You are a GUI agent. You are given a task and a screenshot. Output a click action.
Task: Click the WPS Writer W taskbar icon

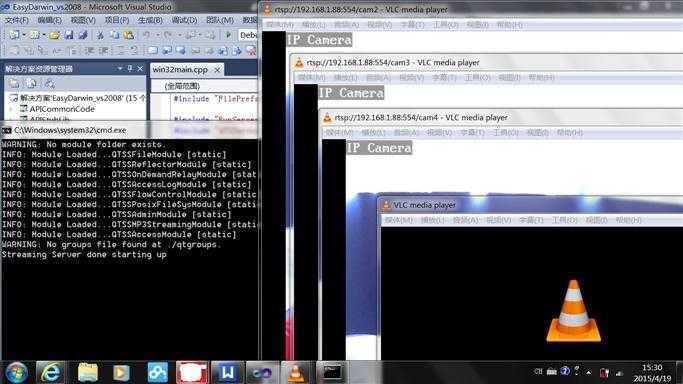(x=227, y=373)
